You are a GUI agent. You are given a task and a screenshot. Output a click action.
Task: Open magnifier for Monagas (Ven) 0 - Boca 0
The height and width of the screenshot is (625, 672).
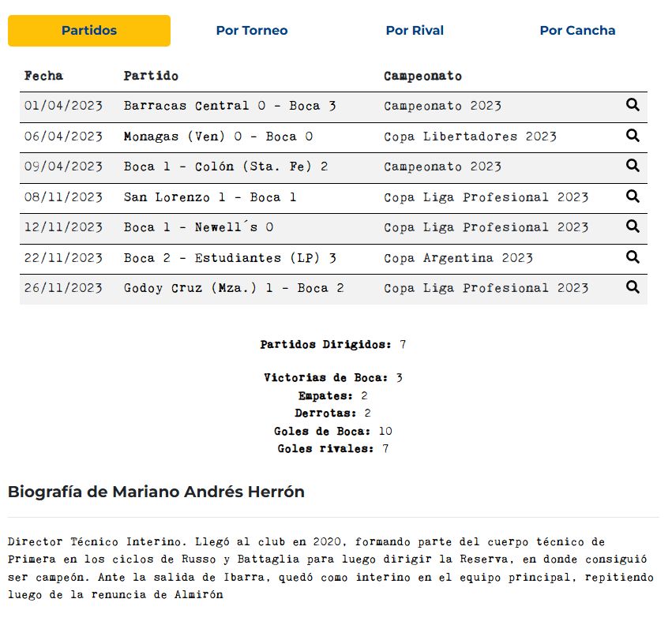[633, 136]
